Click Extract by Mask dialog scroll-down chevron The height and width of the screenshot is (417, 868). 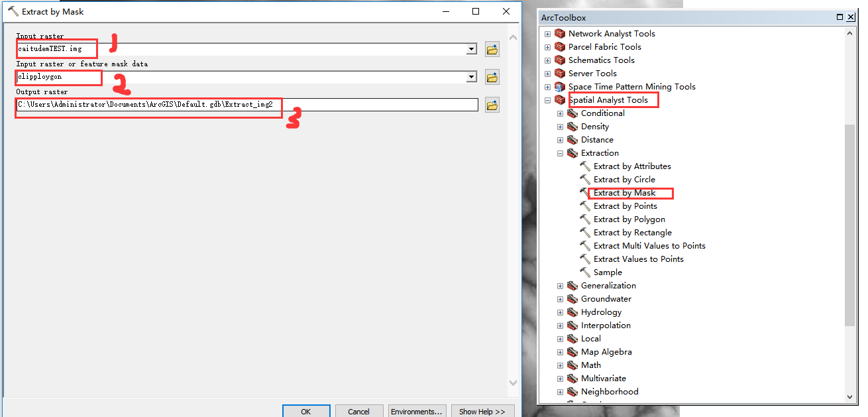[x=513, y=382]
